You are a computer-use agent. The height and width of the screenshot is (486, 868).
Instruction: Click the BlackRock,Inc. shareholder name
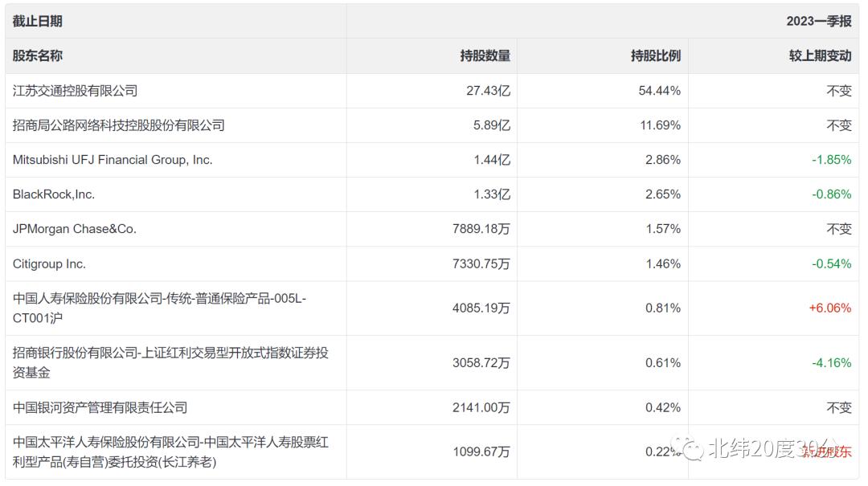point(54,194)
